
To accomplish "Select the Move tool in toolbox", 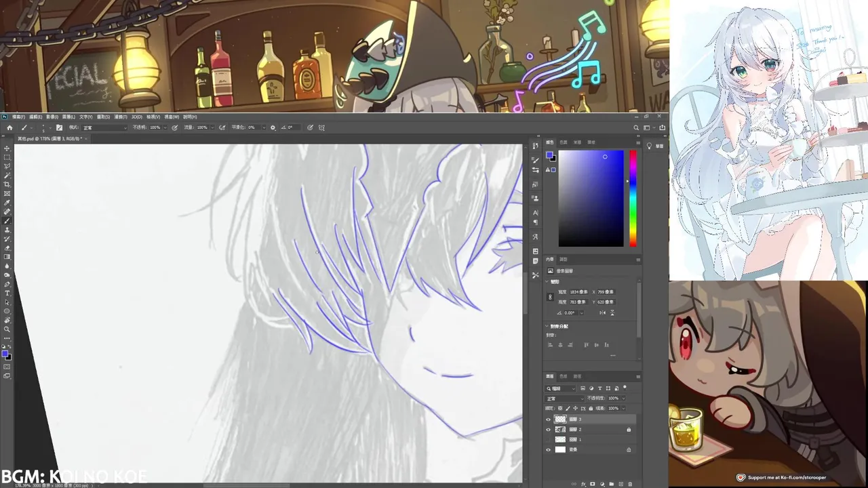I will point(7,148).
